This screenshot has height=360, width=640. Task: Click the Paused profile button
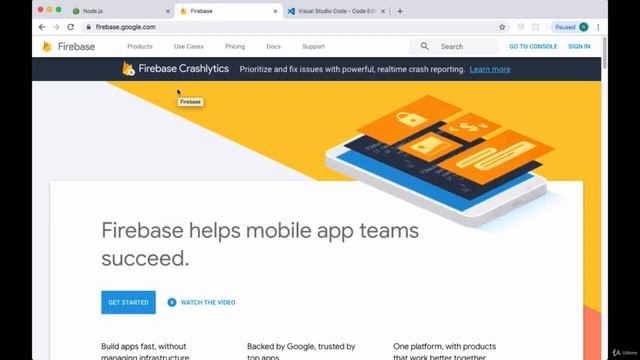coord(570,27)
